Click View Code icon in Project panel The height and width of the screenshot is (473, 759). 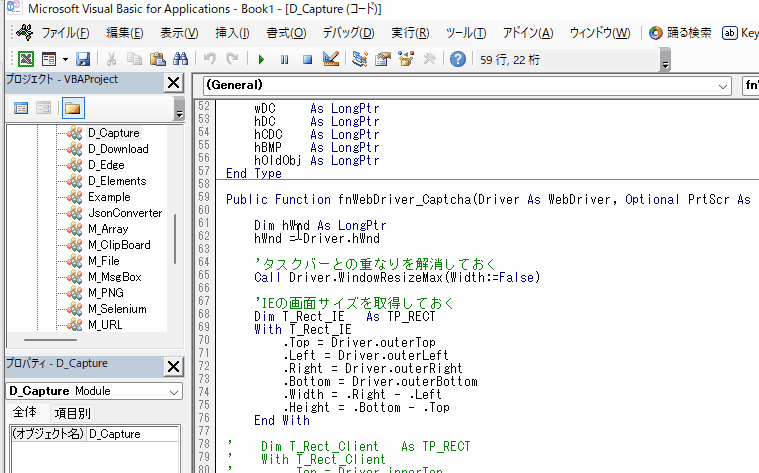pos(21,108)
